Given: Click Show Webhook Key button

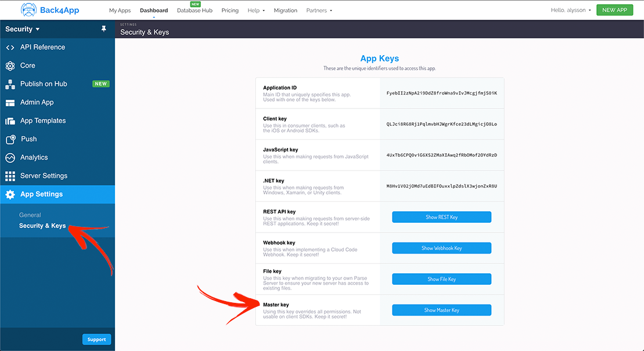Looking at the screenshot, I should pyautogui.click(x=441, y=248).
